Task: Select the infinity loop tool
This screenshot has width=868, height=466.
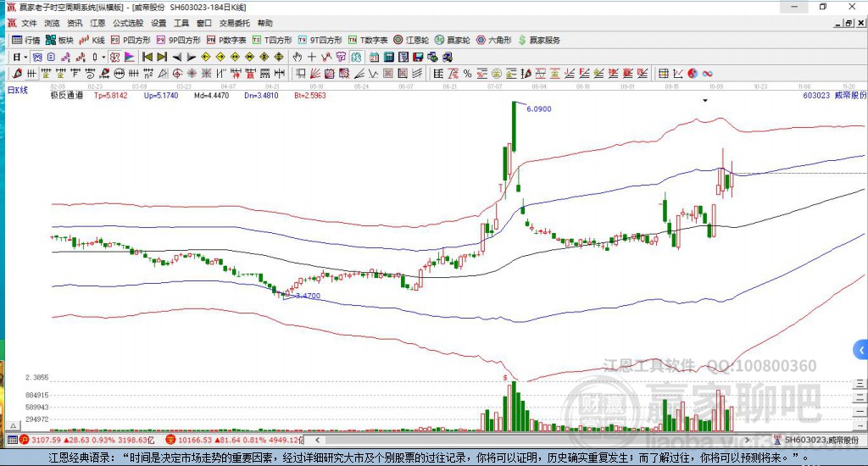Action: [x=707, y=73]
